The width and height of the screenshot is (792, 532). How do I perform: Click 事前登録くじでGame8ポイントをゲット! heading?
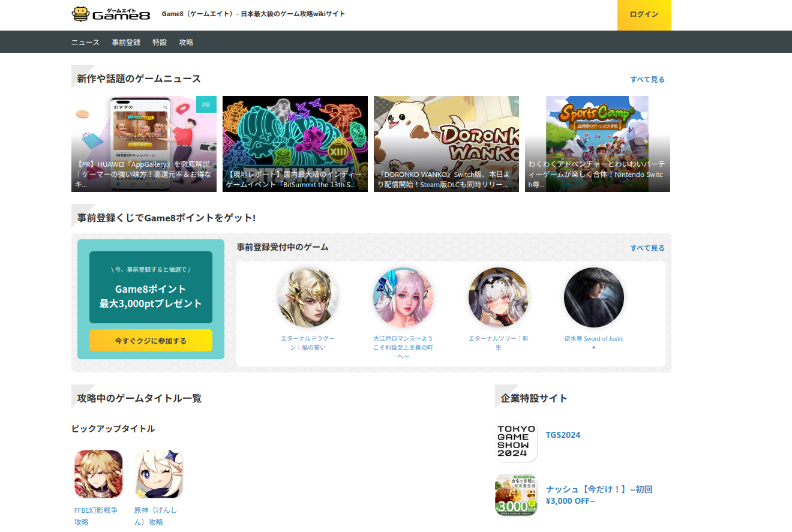coord(167,218)
